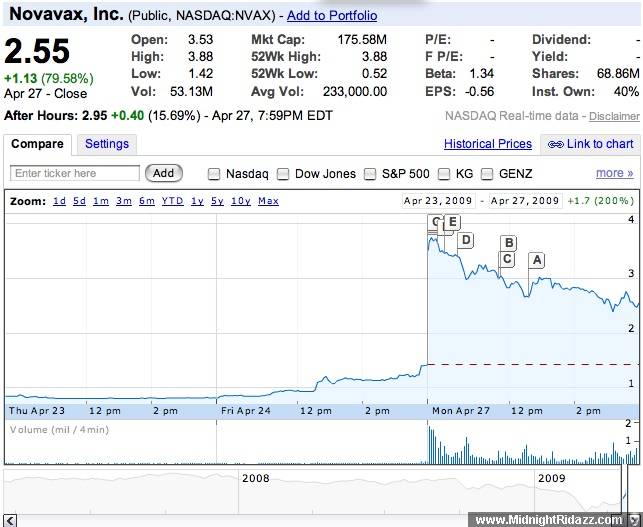643x527 pixels.
Task: Check the S&P 500 comparison box
Action: pyautogui.click(x=370, y=174)
